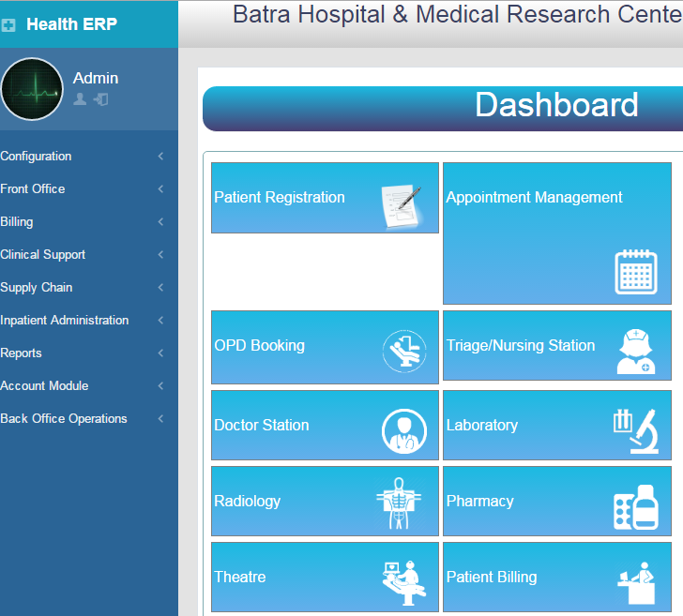This screenshot has width=683, height=616.
Task: Click the Patient Registration form-and-pen icon
Action: coord(402,206)
